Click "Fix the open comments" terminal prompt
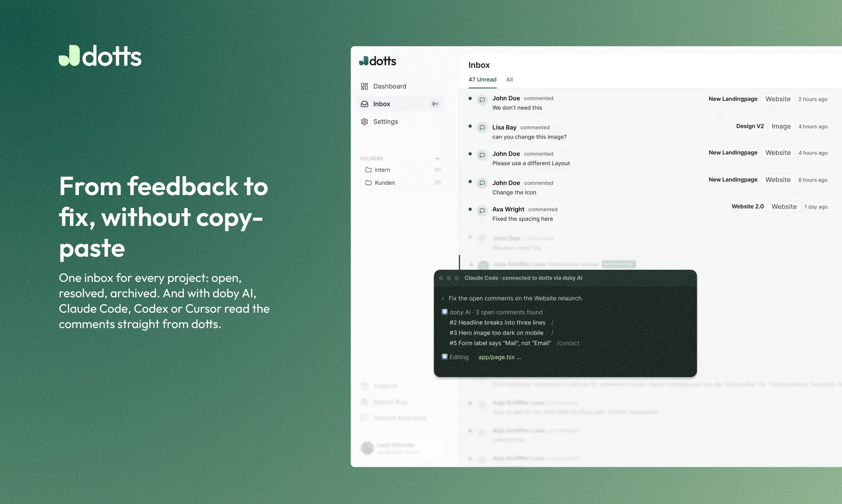Image resolution: width=842 pixels, height=504 pixels. pyautogui.click(x=516, y=299)
